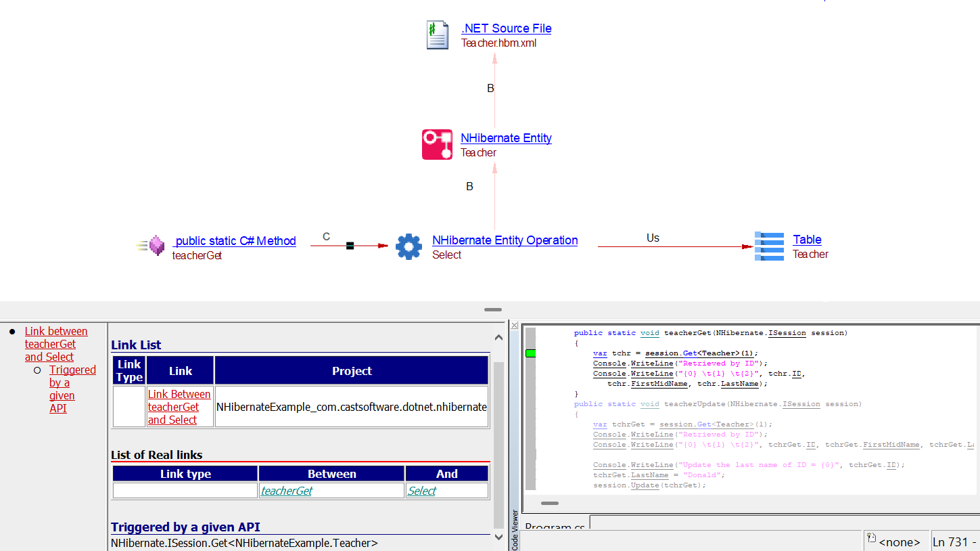Click the purple C# Method gem icon
Screen dimensions: 980x551
157,246
